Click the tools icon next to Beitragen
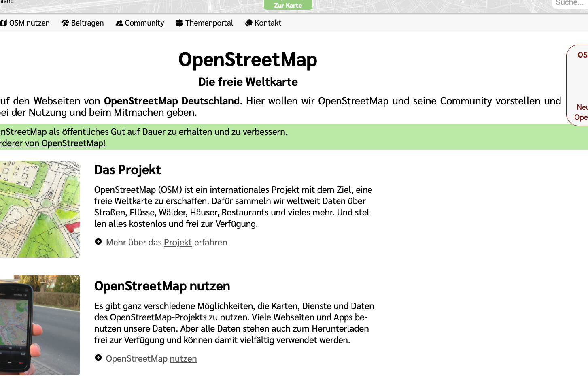 point(65,23)
